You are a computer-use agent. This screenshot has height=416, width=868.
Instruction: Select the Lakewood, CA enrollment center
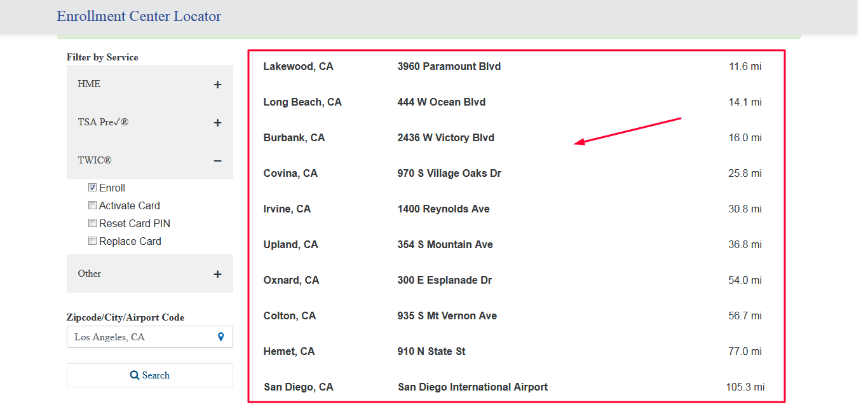pos(516,66)
